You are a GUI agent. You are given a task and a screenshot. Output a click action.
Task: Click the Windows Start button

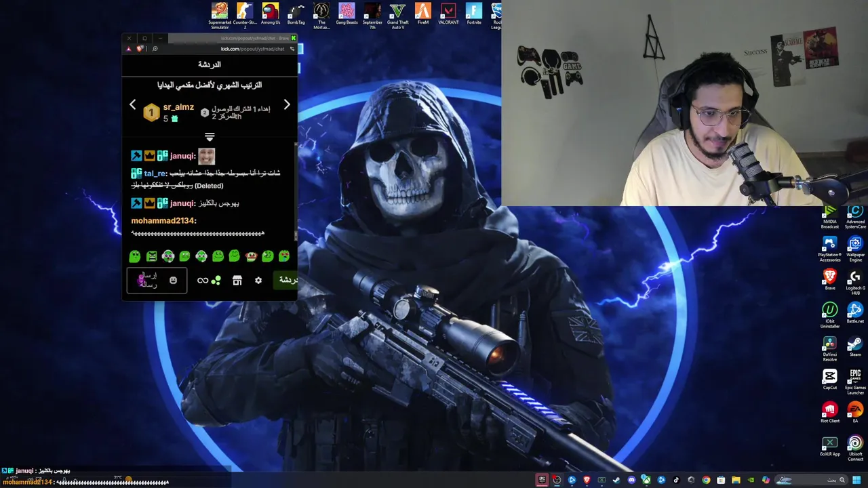857,480
